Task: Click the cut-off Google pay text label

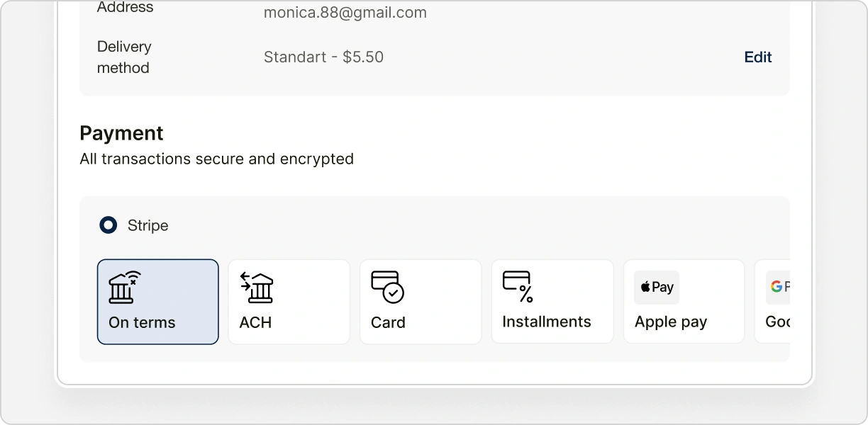Action: 778,322
